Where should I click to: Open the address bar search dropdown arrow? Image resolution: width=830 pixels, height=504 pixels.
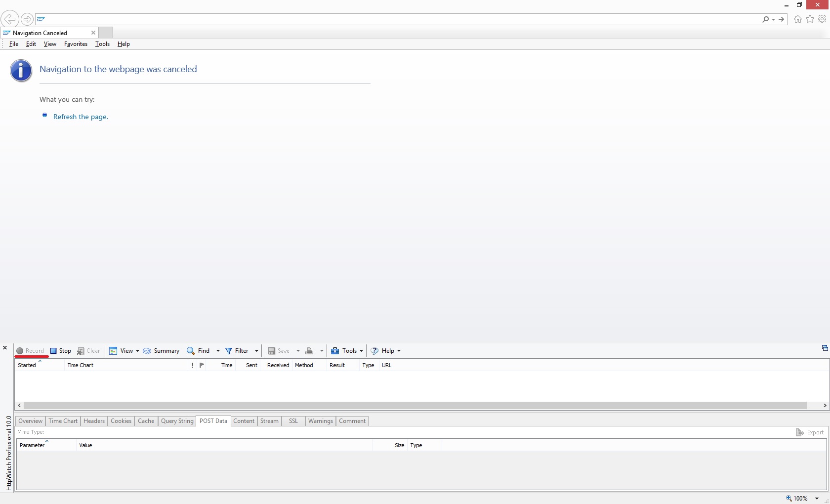coord(773,20)
